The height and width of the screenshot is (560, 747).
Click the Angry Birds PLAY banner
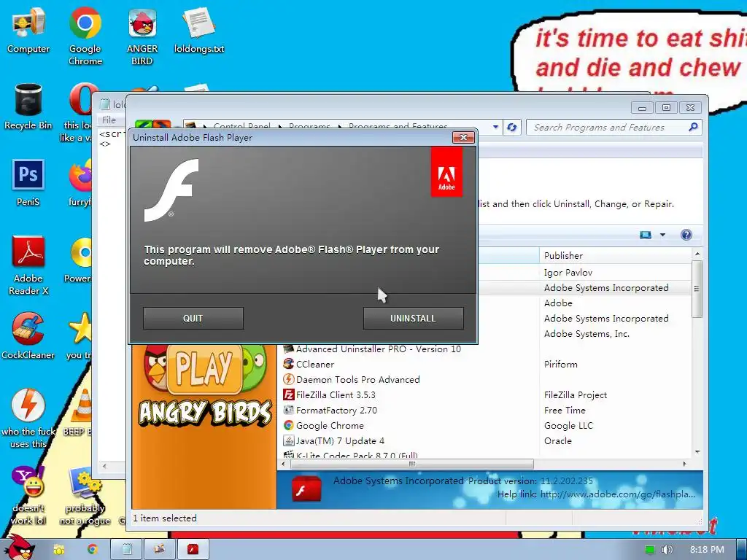tap(204, 369)
